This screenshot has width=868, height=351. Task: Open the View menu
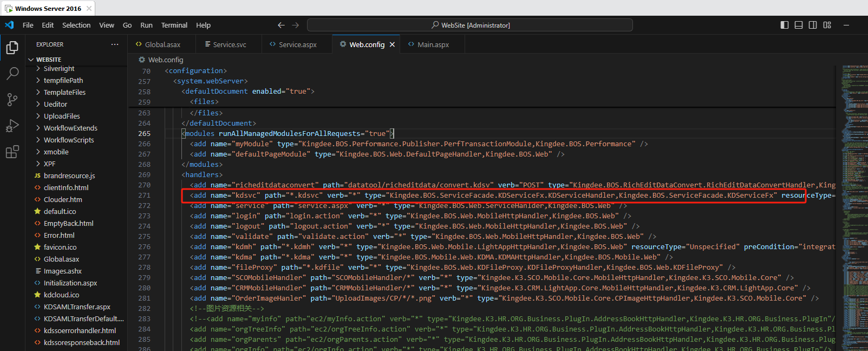(107, 25)
